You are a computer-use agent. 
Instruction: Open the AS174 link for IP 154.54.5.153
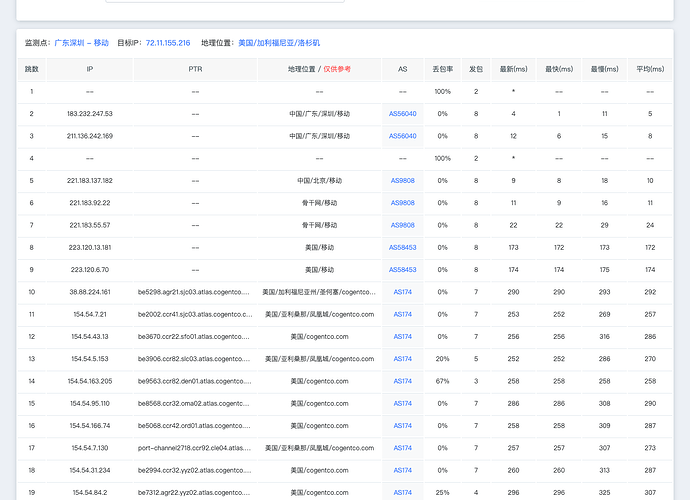(403, 359)
